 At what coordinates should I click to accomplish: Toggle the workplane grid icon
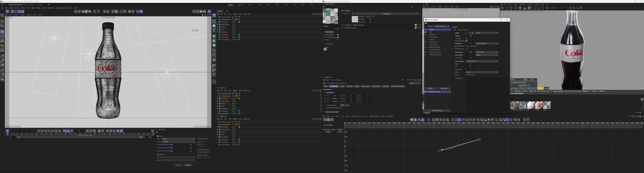coord(113,11)
